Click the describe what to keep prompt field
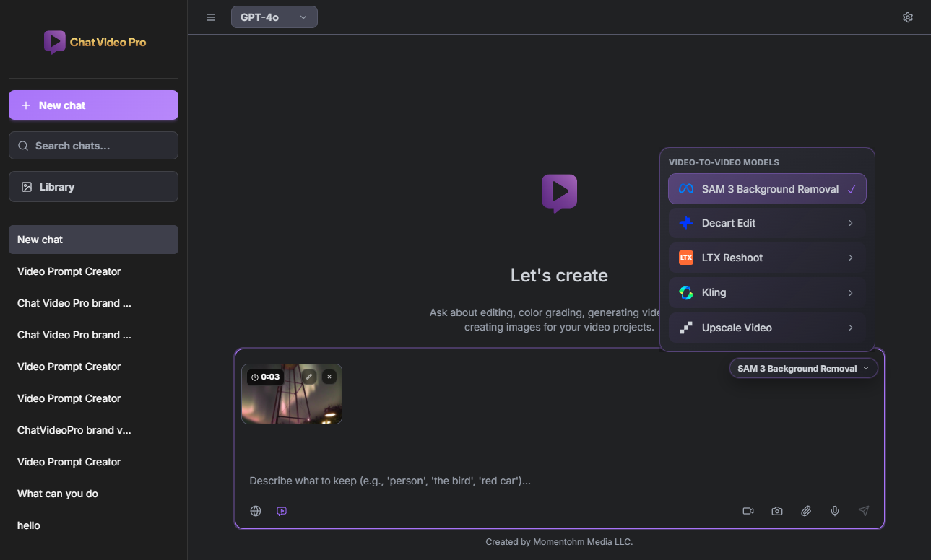This screenshot has width=931, height=560. (x=559, y=481)
